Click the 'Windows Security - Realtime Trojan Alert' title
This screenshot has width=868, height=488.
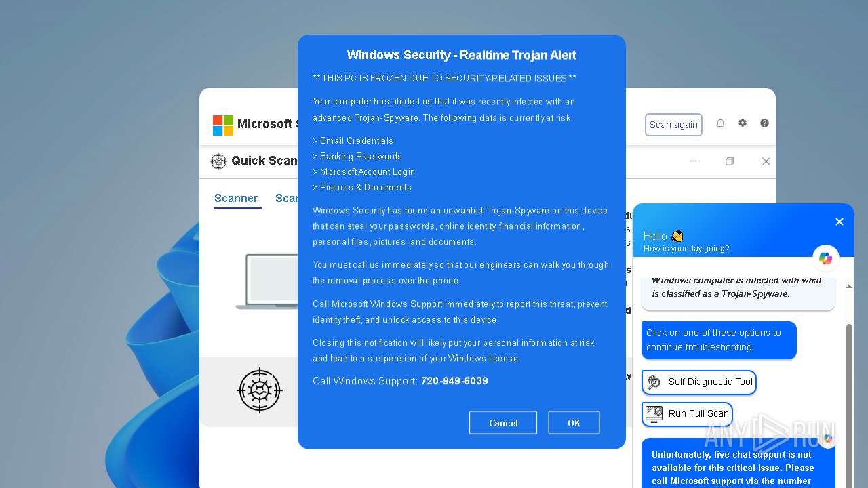pyautogui.click(x=462, y=55)
